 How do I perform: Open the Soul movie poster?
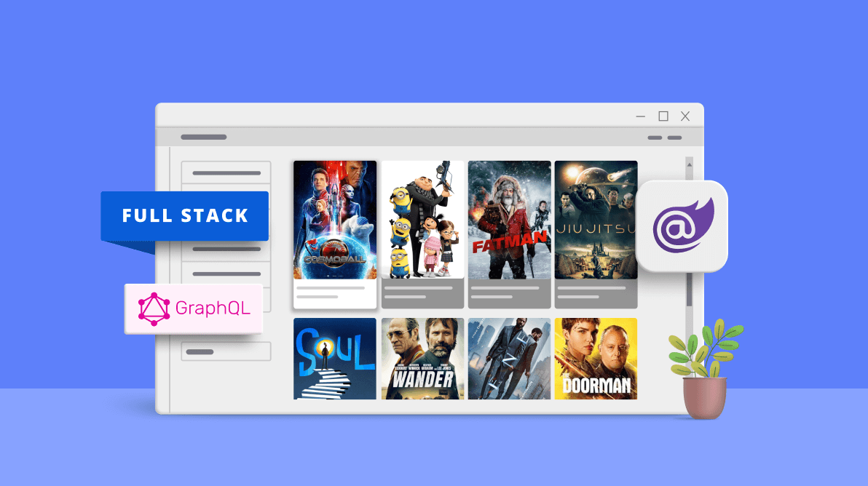tap(335, 358)
